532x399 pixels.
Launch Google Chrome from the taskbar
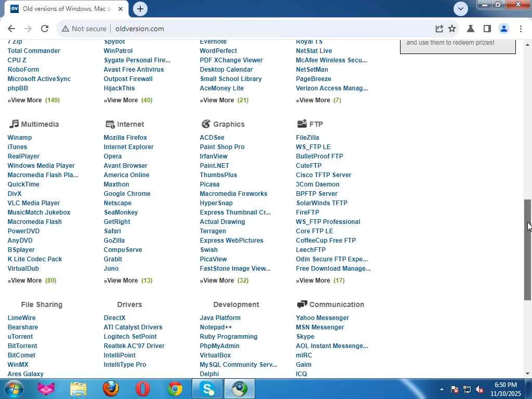pyautogui.click(x=175, y=389)
